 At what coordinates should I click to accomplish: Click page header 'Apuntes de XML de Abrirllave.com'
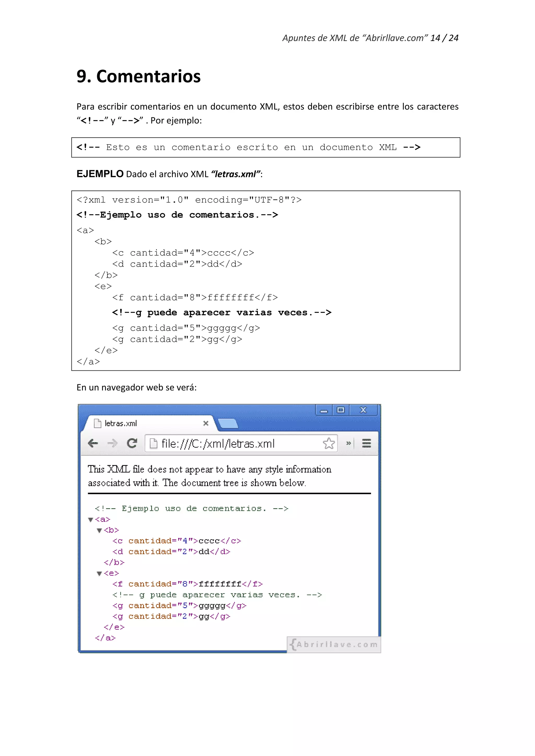(x=355, y=38)
